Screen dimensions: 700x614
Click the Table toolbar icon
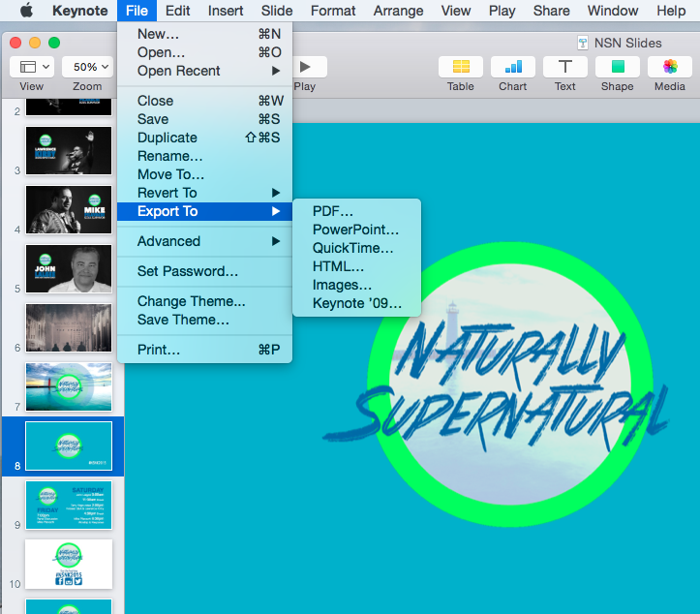click(x=460, y=67)
